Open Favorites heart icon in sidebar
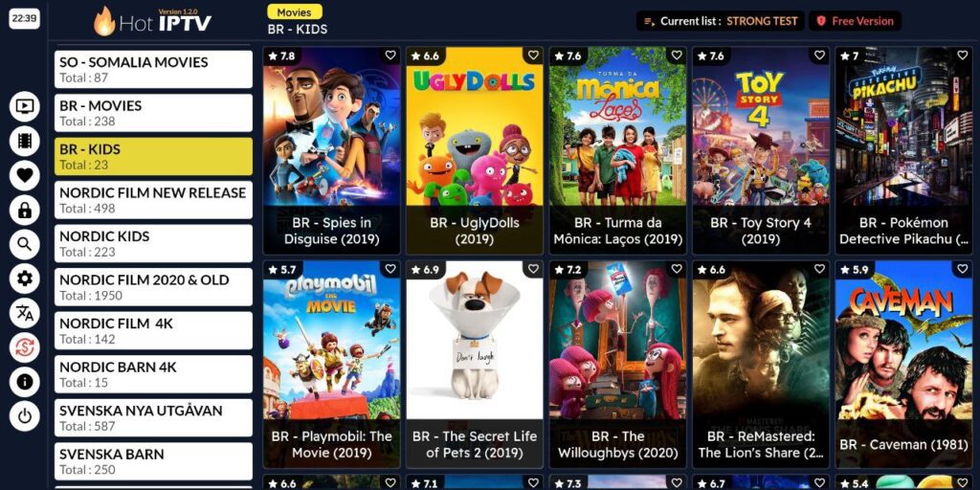This screenshot has height=490, width=980. [x=24, y=176]
